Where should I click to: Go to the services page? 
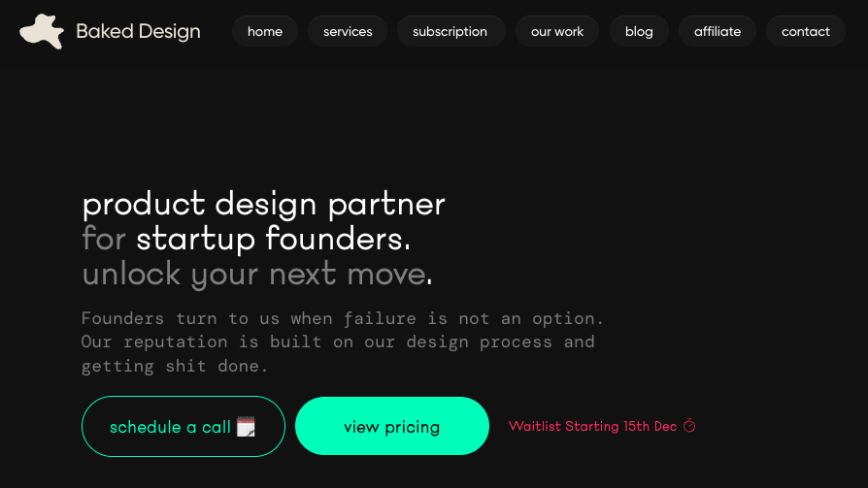pyautogui.click(x=348, y=31)
